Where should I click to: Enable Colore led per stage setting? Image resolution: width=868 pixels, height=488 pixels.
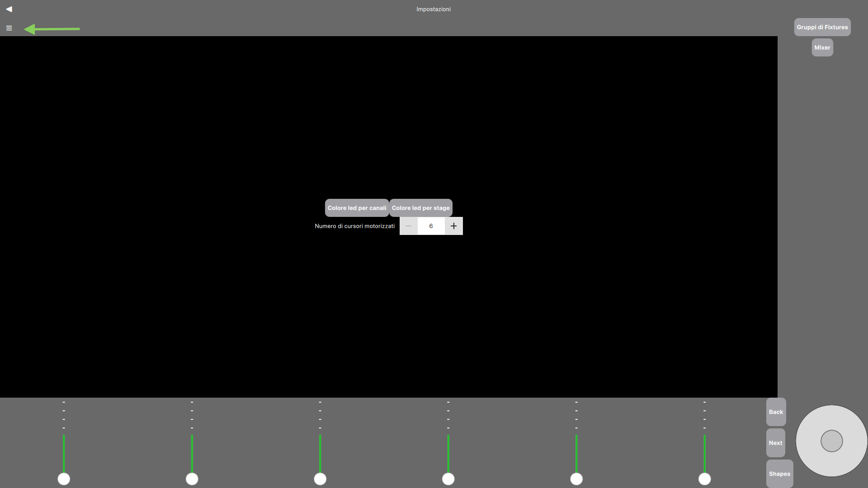click(420, 207)
